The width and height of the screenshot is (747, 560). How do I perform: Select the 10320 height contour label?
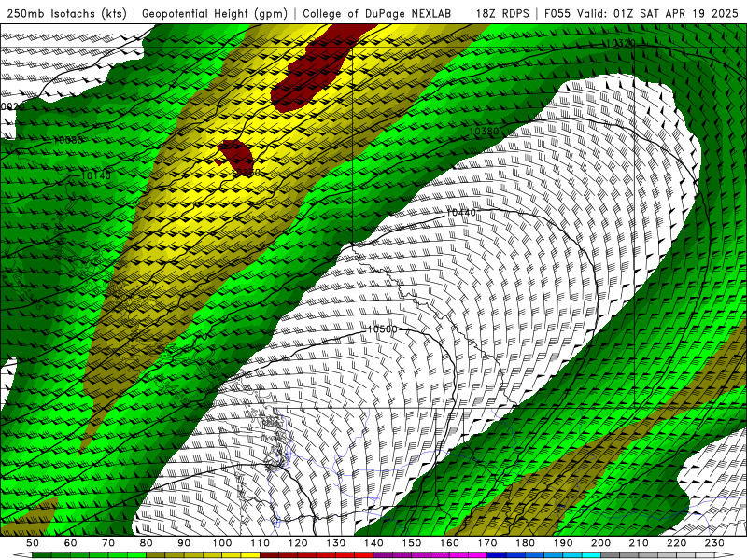[620, 43]
